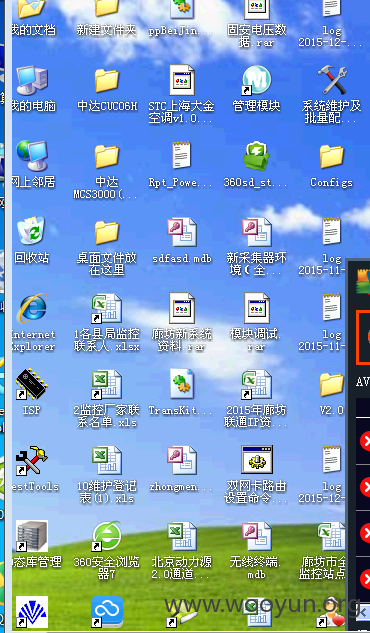Open the log 2015-11 file beside 模块调试.rar
This screenshot has height=633, width=370.
(x=332, y=308)
